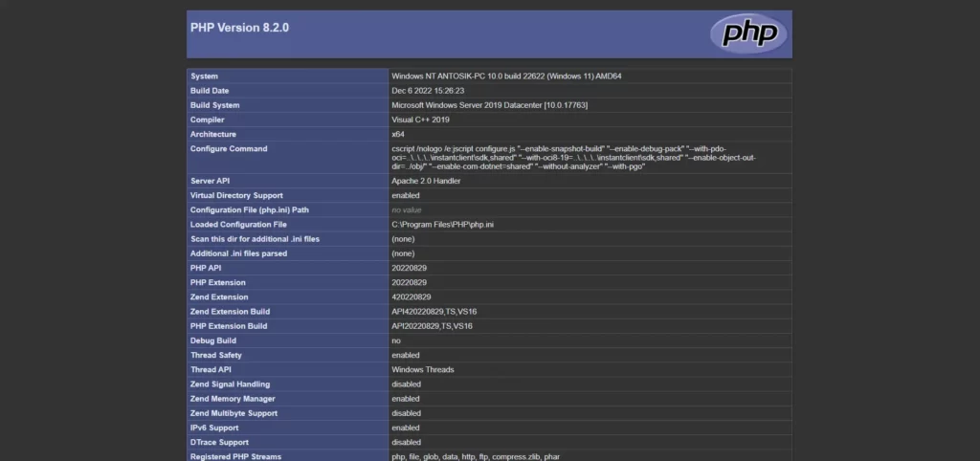Select the registered streams list starting 'php, file'

(476, 456)
